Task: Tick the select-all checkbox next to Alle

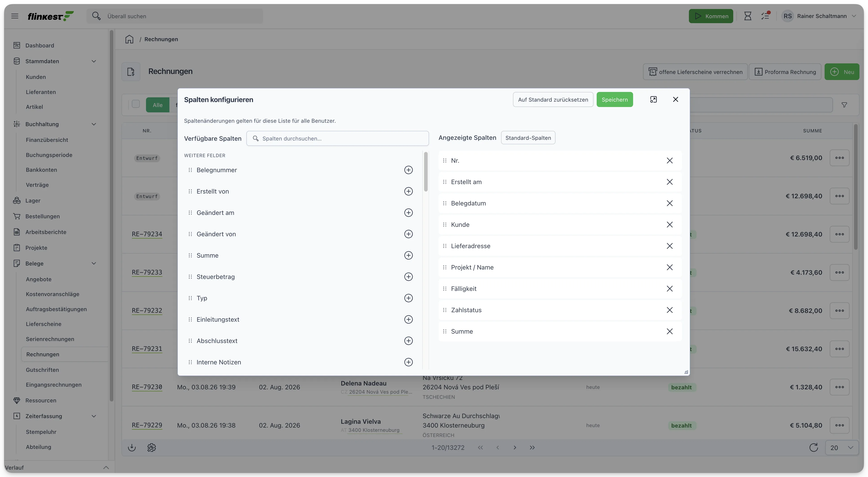Action: [136, 104]
